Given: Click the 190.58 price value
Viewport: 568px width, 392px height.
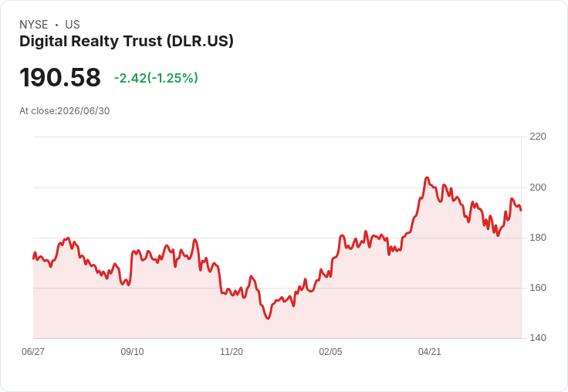Looking at the screenshot, I should pyautogui.click(x=60, y=77).
